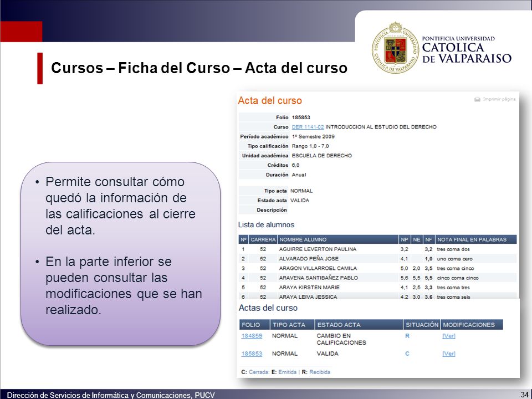This screenshot has height=399, width=532.
Task: Click the NF column header
Action: coord(428,239)
